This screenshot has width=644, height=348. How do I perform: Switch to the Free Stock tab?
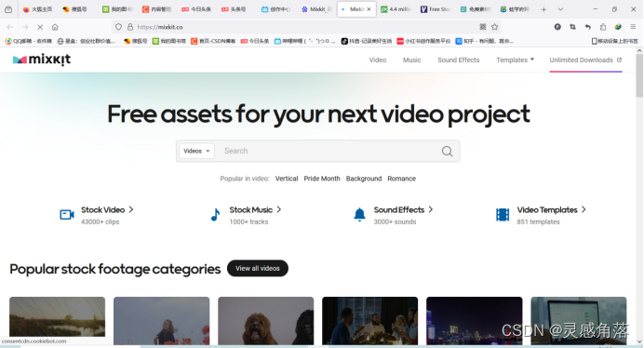[436, 9]
